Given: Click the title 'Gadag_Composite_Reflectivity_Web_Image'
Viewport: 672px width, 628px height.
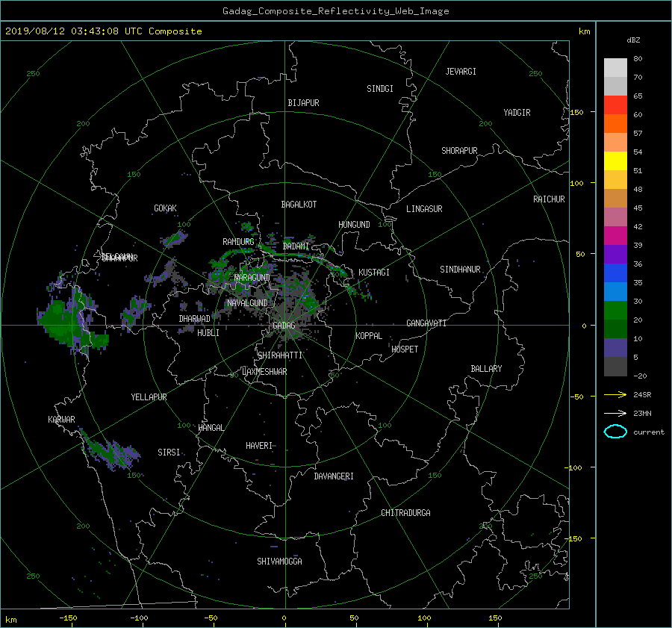Looking at the screenshot, I should (x=335, y=11).
